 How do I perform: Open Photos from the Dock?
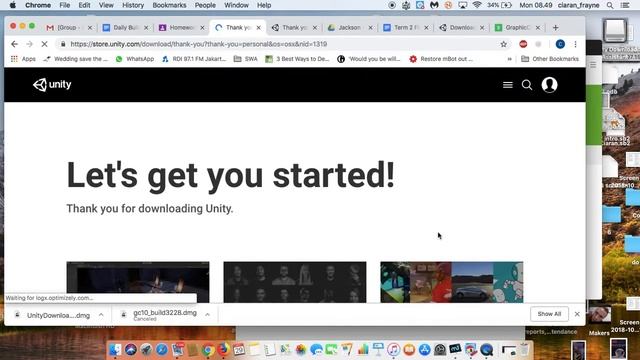(301, 350)
